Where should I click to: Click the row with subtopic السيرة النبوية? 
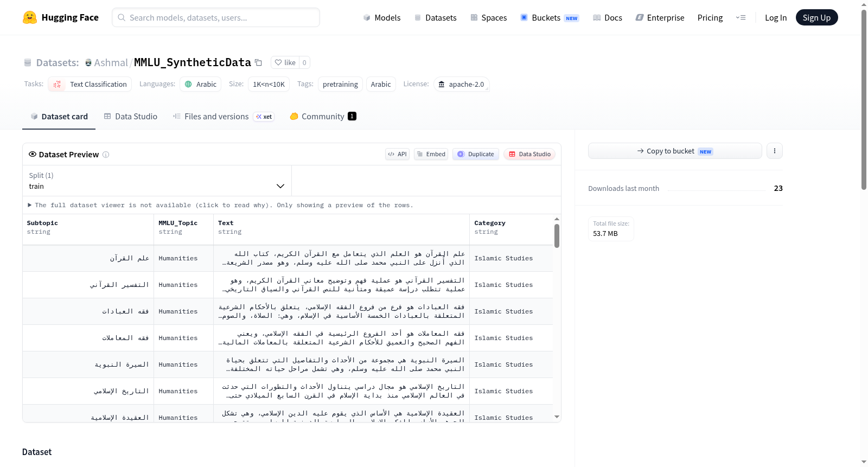288,364
